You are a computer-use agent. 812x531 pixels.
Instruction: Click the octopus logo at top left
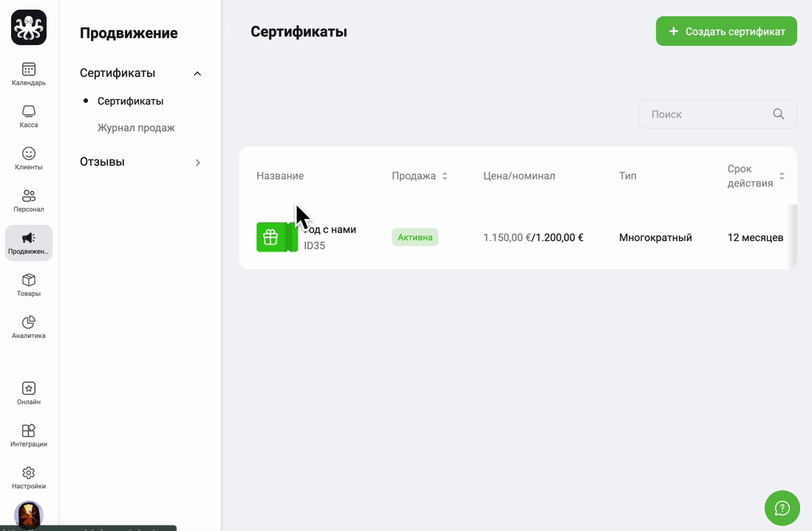tap(28, 27)
